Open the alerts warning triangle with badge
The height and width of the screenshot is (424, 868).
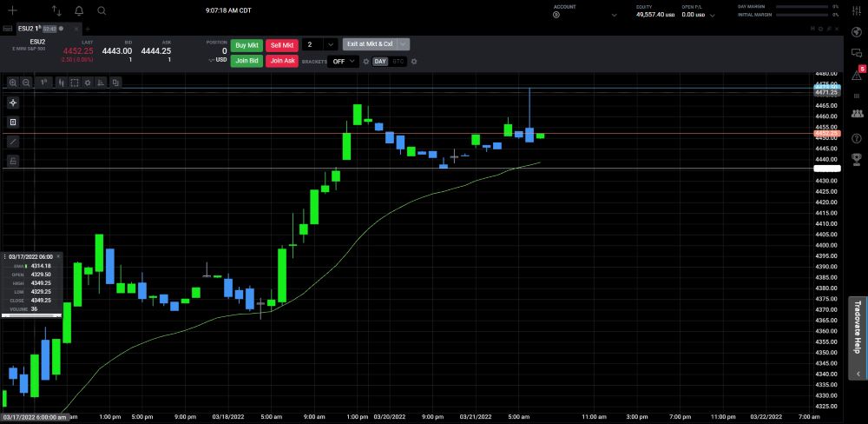(x=857, y=74)
